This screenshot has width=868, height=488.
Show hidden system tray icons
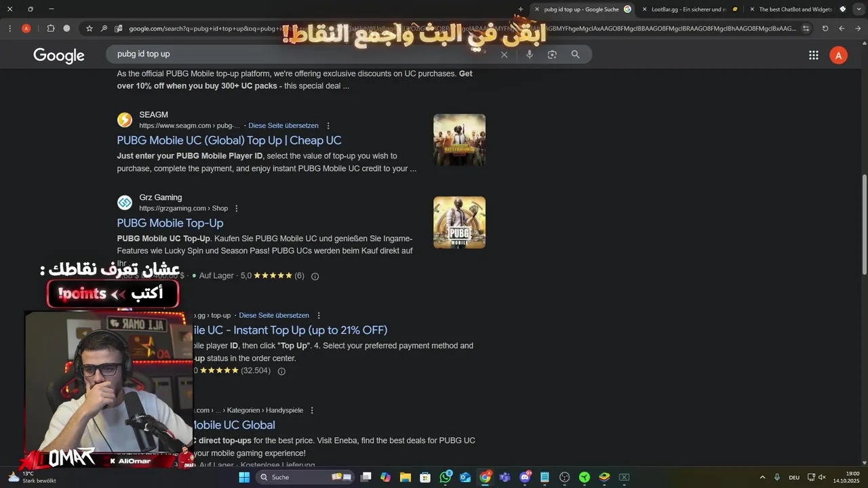pyautogui.click(x=762, y=477)
